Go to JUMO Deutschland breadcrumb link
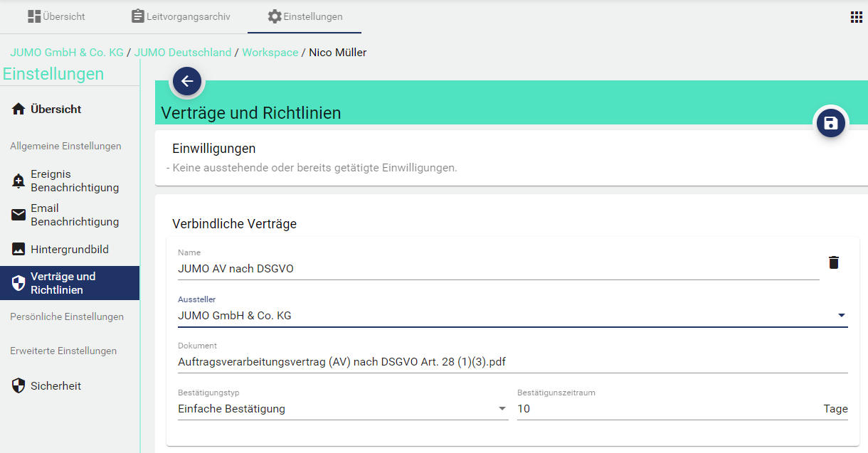Image resolution: width=868 pixels, height=453 pixels. tap(183, 53)
